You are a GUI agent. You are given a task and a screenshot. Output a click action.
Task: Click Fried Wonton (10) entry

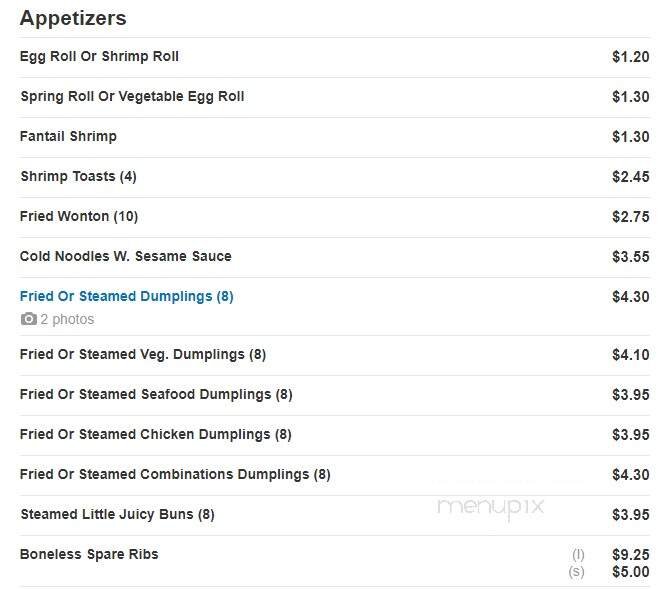pos(79,216)
